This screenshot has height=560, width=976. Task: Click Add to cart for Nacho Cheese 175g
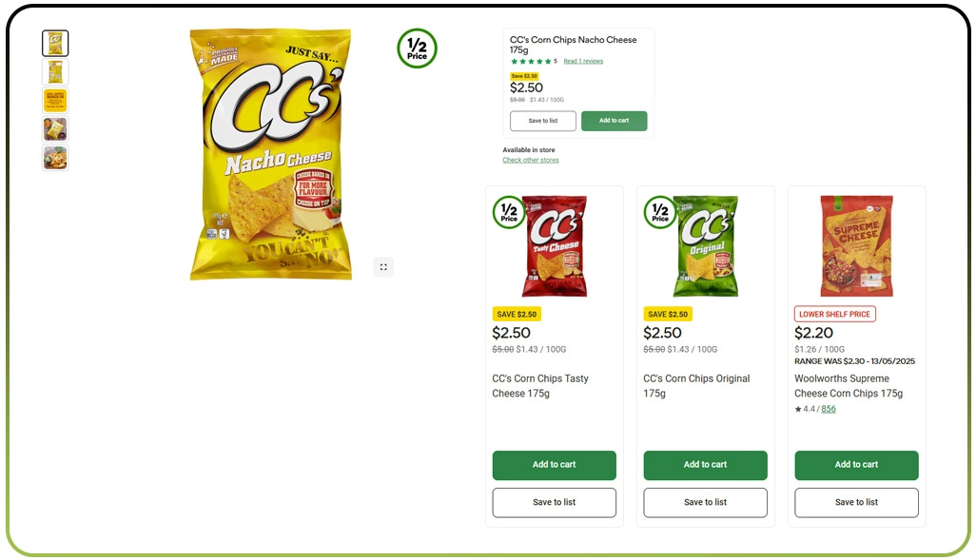[x=614, y=122]
